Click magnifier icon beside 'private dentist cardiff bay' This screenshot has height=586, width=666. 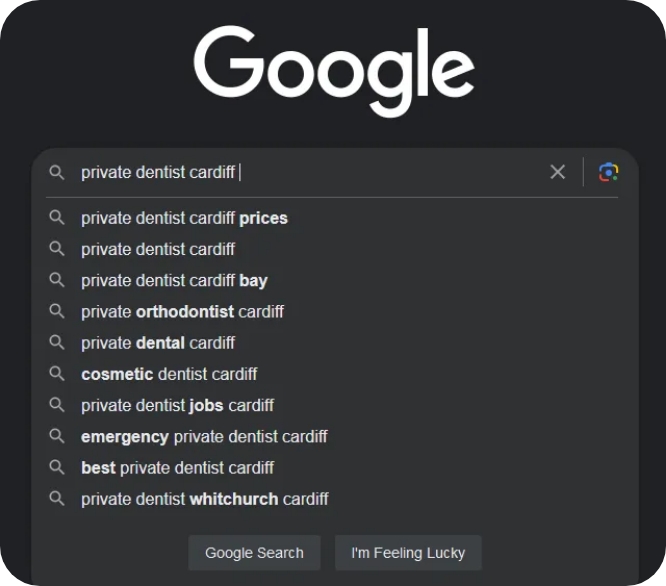(x=57, y=280)
